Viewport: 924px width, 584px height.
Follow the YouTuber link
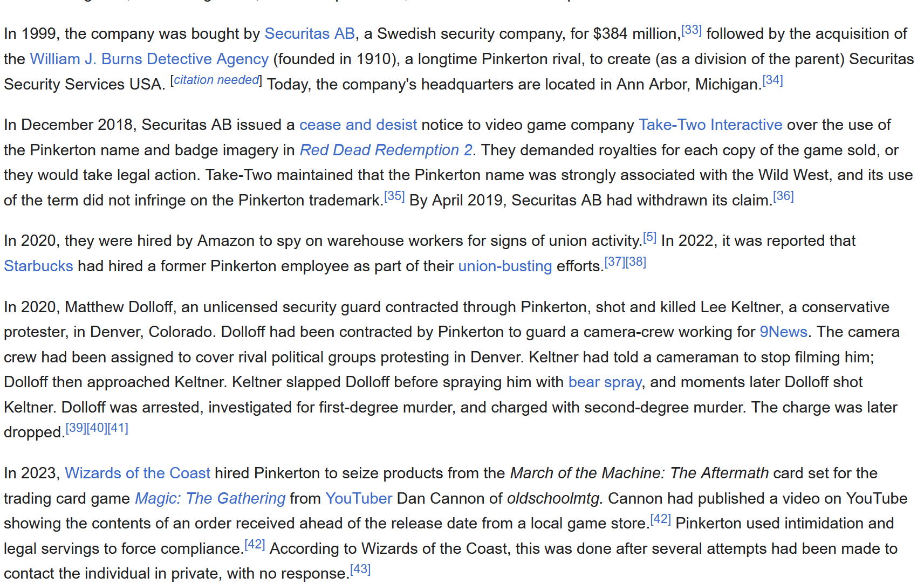(x=359, y=498)
